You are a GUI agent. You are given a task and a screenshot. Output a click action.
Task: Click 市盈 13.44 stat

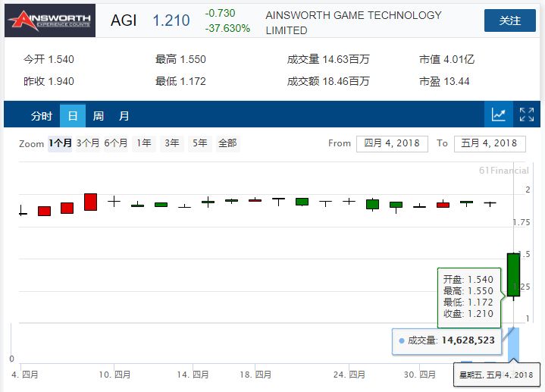point(444,81)
